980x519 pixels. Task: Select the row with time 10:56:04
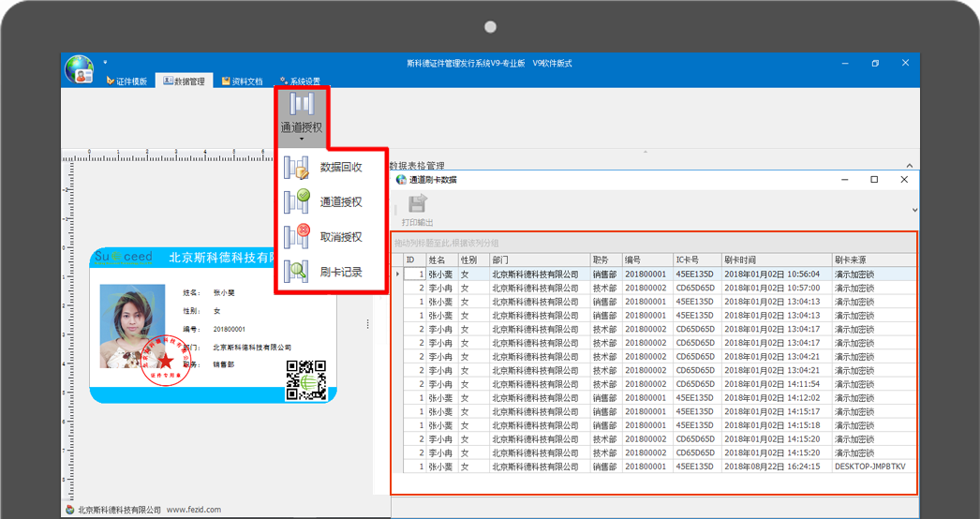point(654,274)
